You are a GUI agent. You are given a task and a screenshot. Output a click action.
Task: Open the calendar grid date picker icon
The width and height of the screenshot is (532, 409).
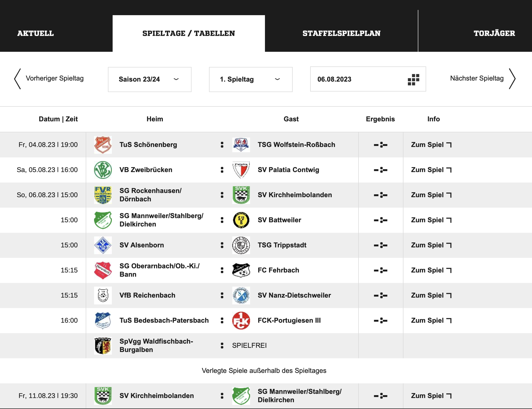[x=413, y=79]
